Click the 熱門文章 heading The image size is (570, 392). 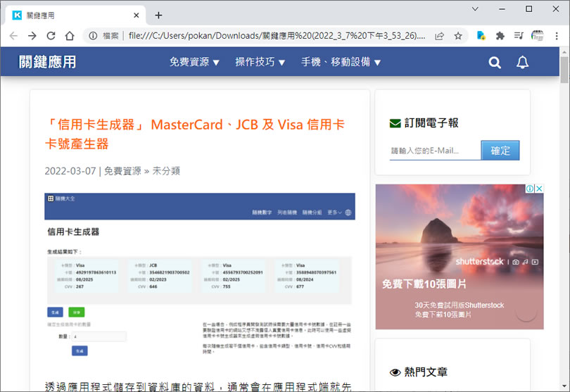click(x=426, y=372)
